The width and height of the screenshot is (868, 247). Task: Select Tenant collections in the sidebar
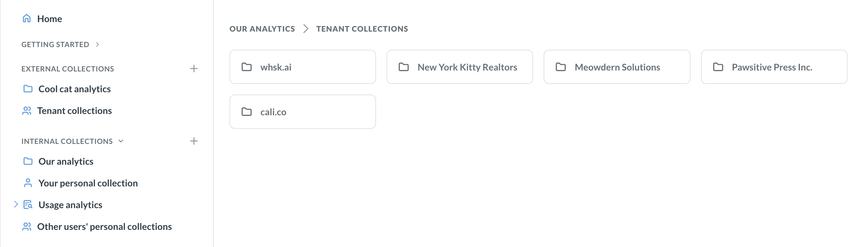[x=75, y=110]
